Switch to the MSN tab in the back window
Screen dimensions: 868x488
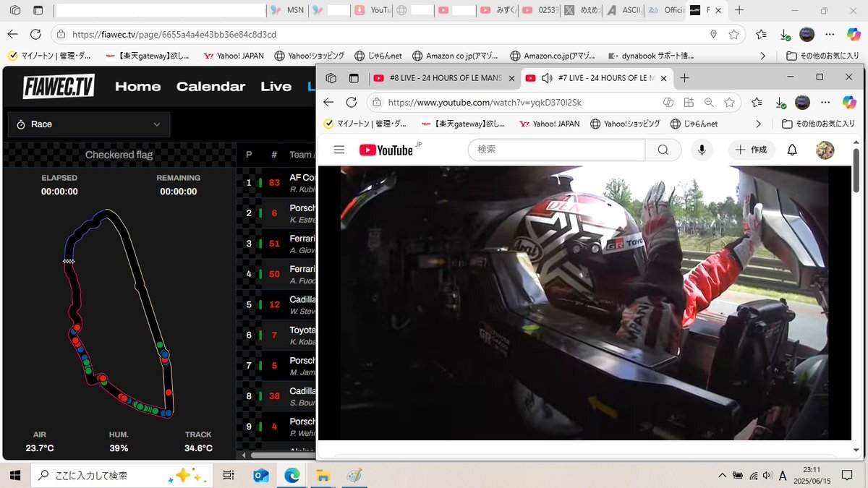click(x=287, y=11)
